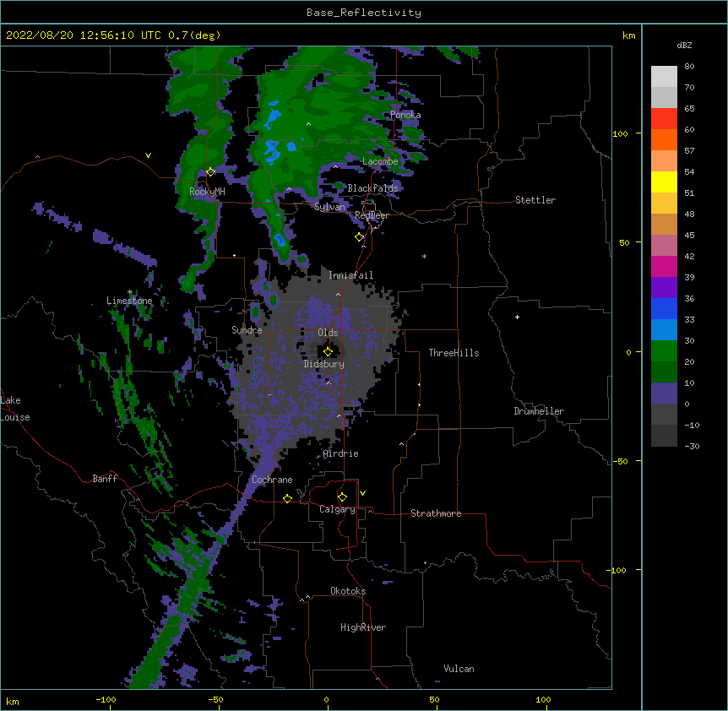
Task: Select the blue 33–36 dBZ legend swatch
Action: [x=664, y=308]
